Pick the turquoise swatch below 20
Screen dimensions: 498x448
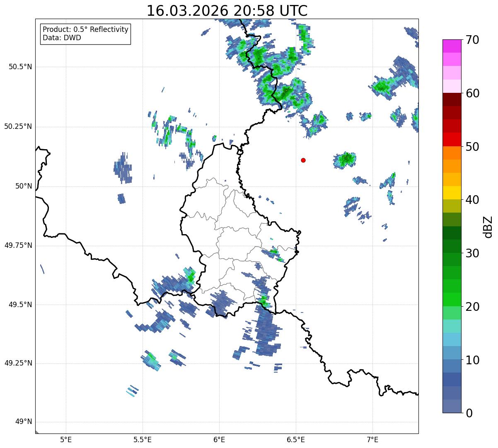pyautogui.click(x=452, y=326)
